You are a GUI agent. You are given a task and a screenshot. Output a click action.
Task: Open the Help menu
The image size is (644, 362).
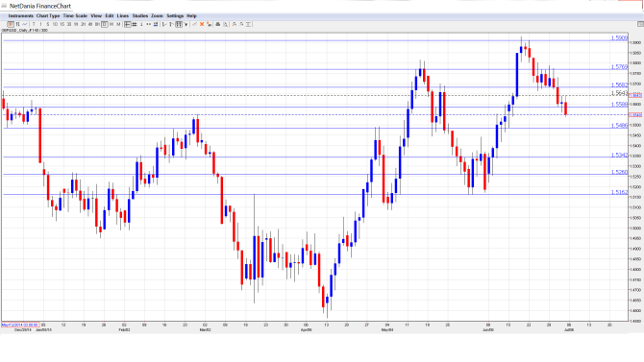pyautogui.click(x=192, y=16)
